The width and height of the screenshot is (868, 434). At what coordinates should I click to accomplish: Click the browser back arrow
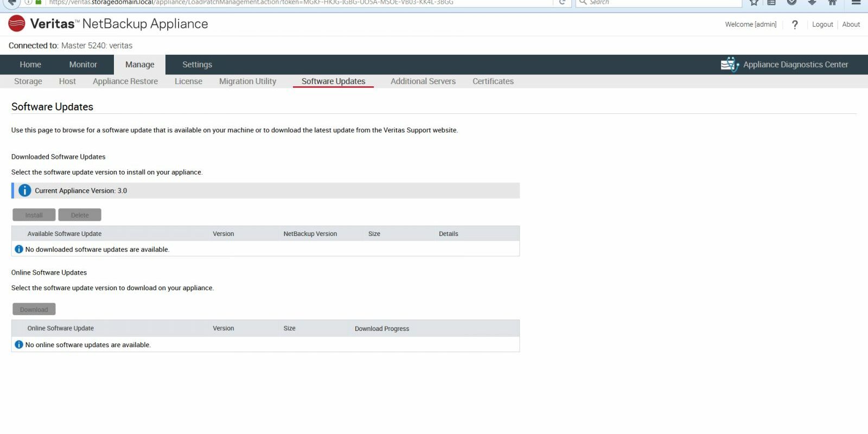pyautogui.click(x=12, y=2)
